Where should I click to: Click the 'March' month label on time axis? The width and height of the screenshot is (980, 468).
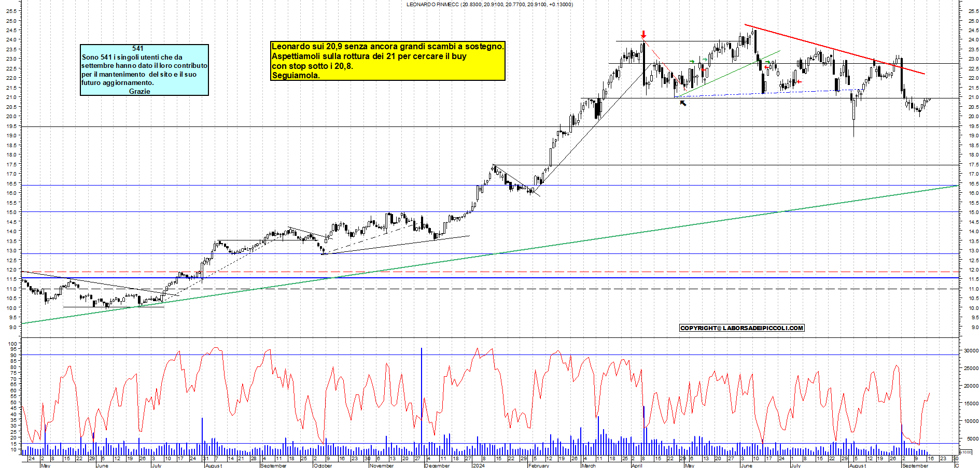(589, 465)
